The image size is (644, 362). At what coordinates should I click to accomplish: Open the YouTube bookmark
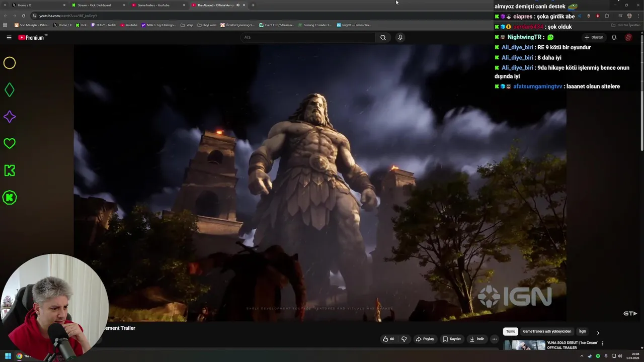129,25
